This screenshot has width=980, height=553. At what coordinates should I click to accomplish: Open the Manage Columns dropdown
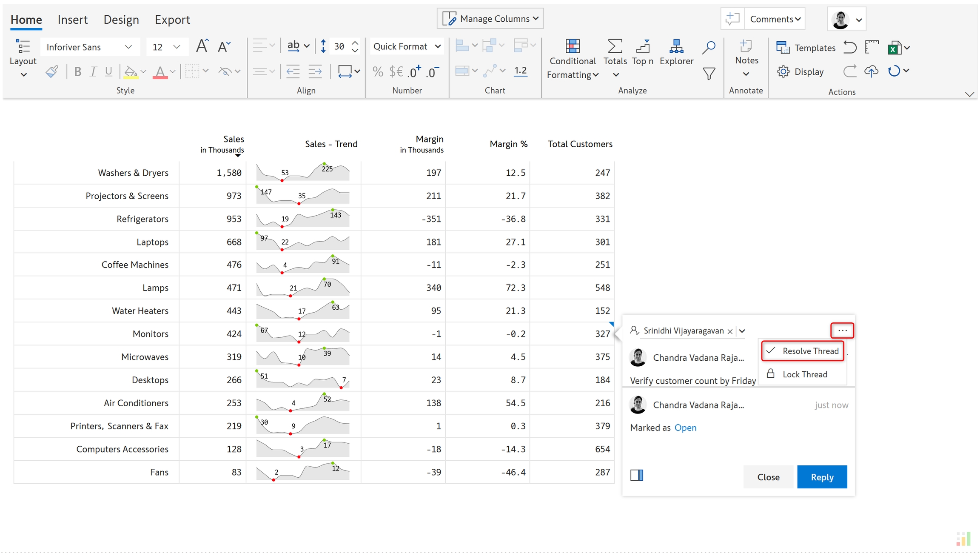pos(490,19)
